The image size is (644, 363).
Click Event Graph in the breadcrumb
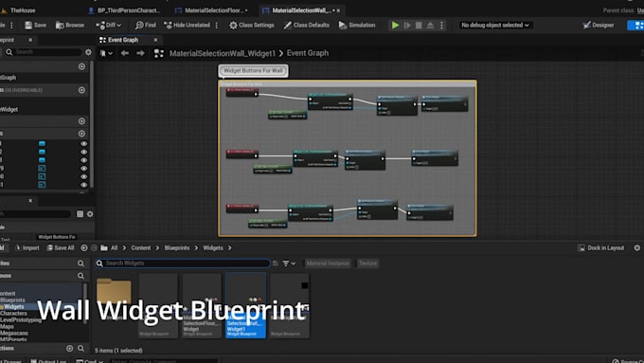[308, 53]
